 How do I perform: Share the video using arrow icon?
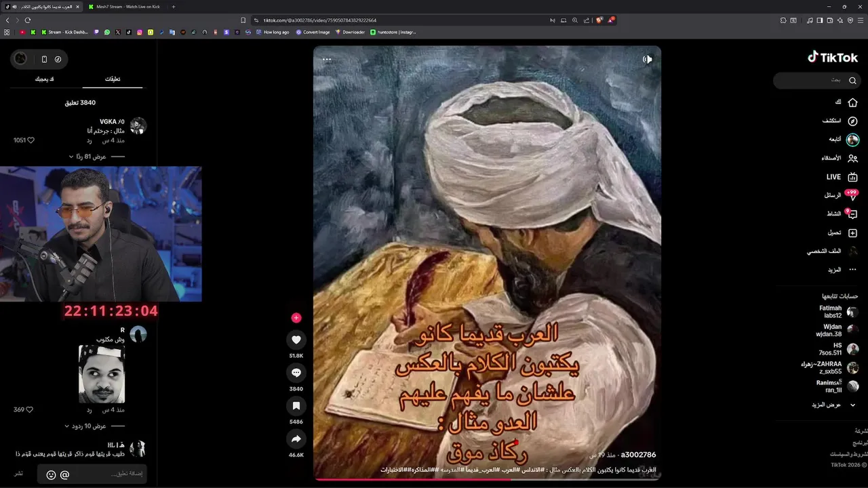click(x=296, y=439)
